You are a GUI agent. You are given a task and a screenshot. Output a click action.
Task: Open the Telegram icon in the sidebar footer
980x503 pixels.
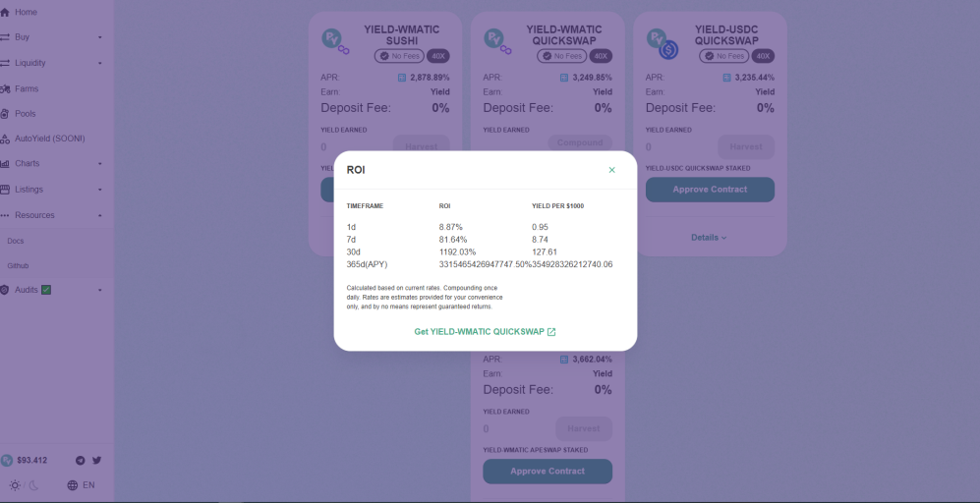[80, 461]
